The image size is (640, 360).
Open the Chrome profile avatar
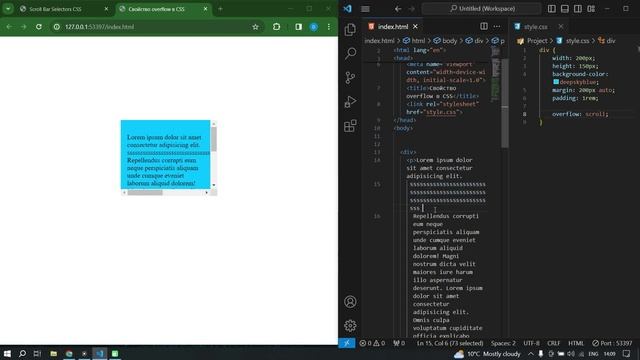click(313, 27)
